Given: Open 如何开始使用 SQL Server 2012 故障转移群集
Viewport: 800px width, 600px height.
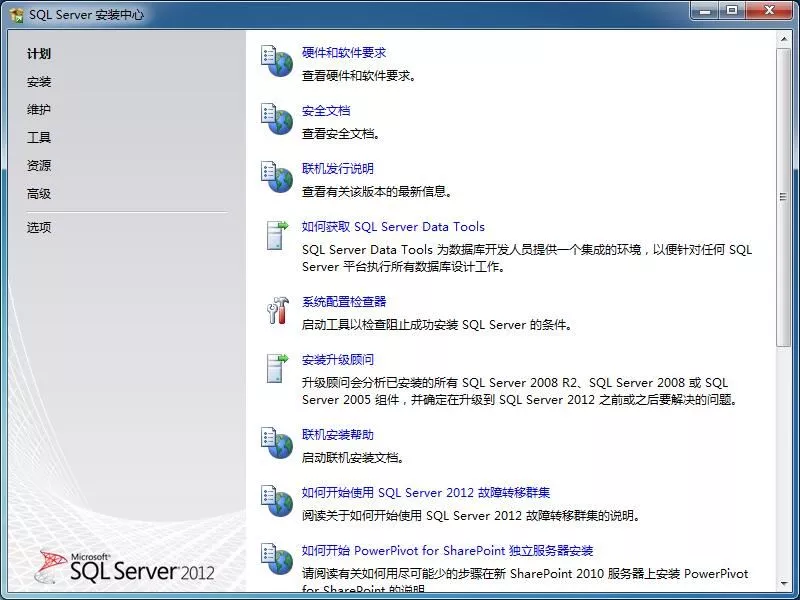Looking at the screenshot, I should pyautogui.click(x=426, y=492).
